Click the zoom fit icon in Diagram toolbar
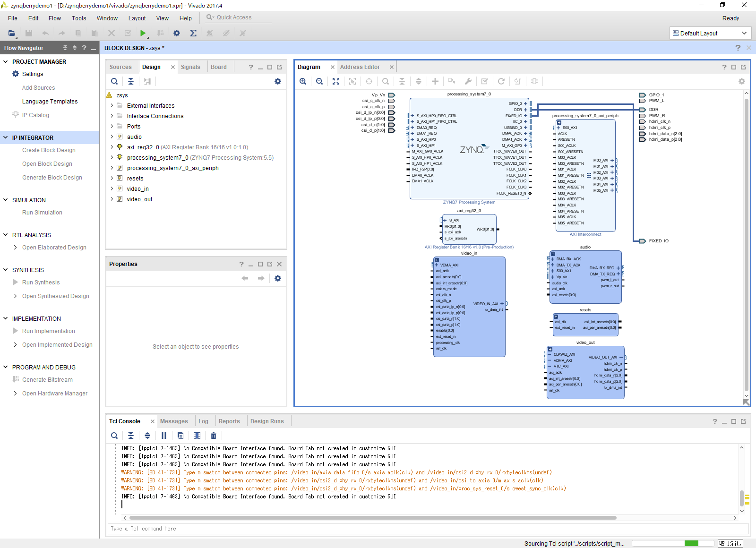The width and height of the screenshot is (756, 548). click(x=336, y=81)
